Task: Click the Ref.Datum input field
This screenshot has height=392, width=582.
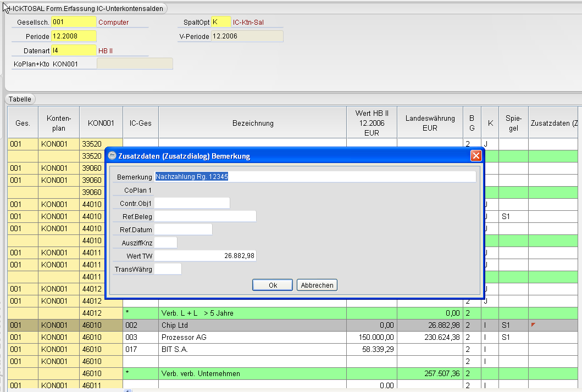Action: pyautogui.click(x=184, y=229)
